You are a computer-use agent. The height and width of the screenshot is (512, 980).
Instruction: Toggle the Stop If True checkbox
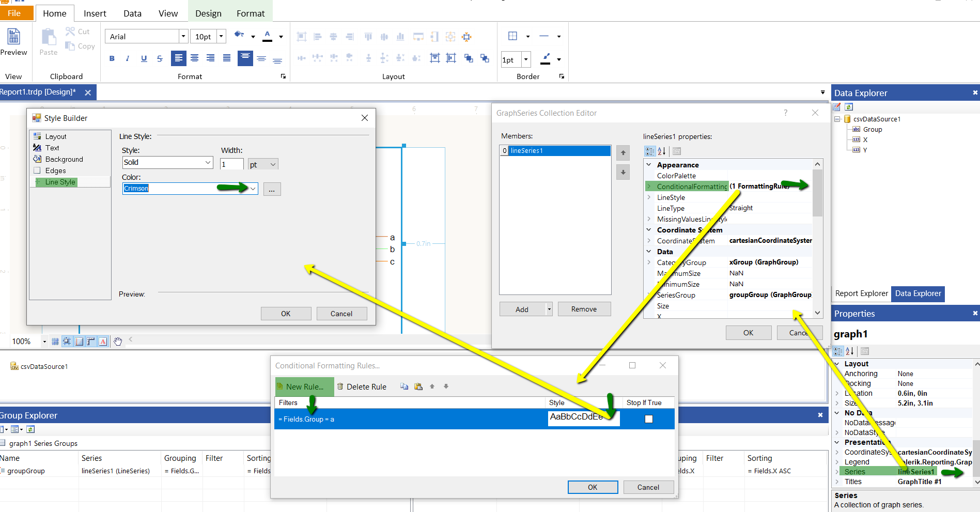click(649, 419)
